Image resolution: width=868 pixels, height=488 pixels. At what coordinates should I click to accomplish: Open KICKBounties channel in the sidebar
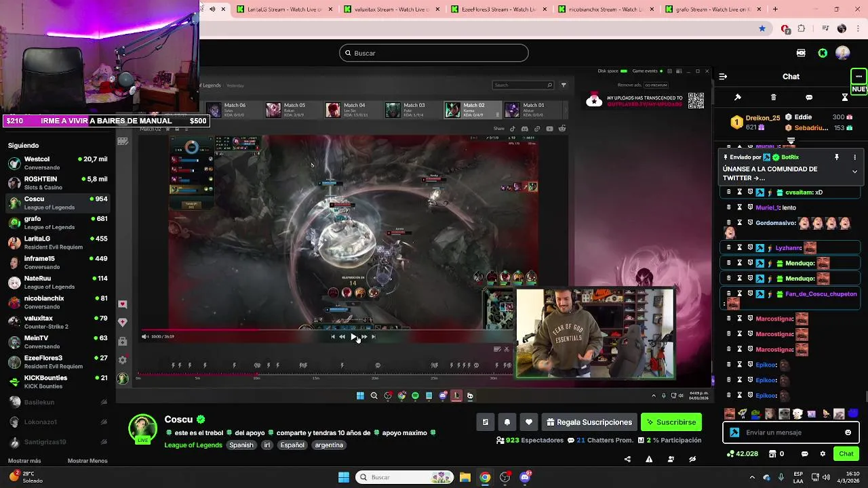coord(58,382)
